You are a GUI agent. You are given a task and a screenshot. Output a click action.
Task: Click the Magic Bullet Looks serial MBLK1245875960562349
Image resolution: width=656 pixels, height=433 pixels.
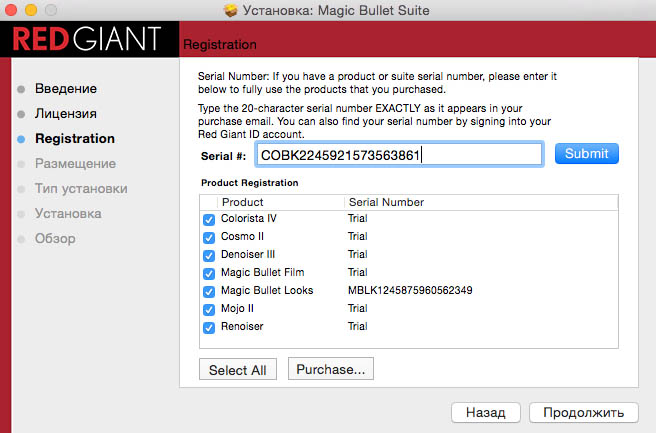410,290
